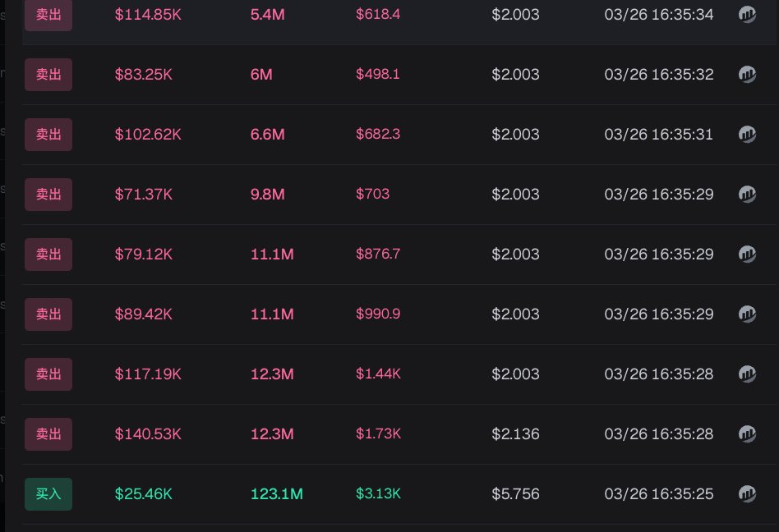779x532 pixels.
Task: Select the $990.9 value
Action: 378,314
